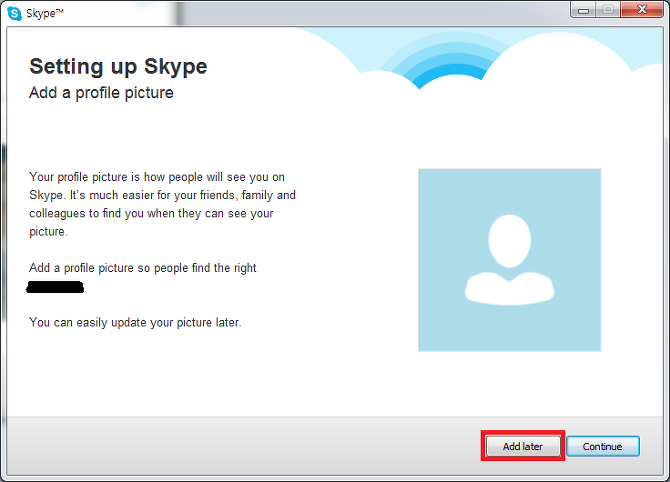Viewport: 670px width, 482px height.
Task: Close the Skype setup window
Action: (x=642, y=9)
